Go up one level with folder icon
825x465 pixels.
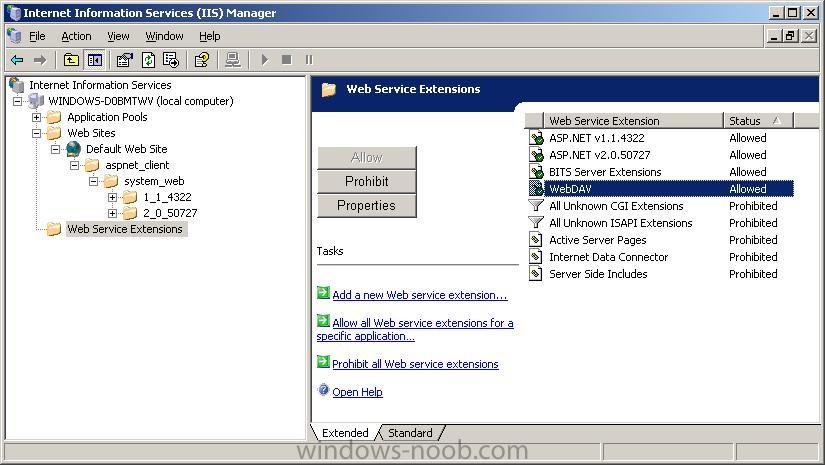pos(71,60)
